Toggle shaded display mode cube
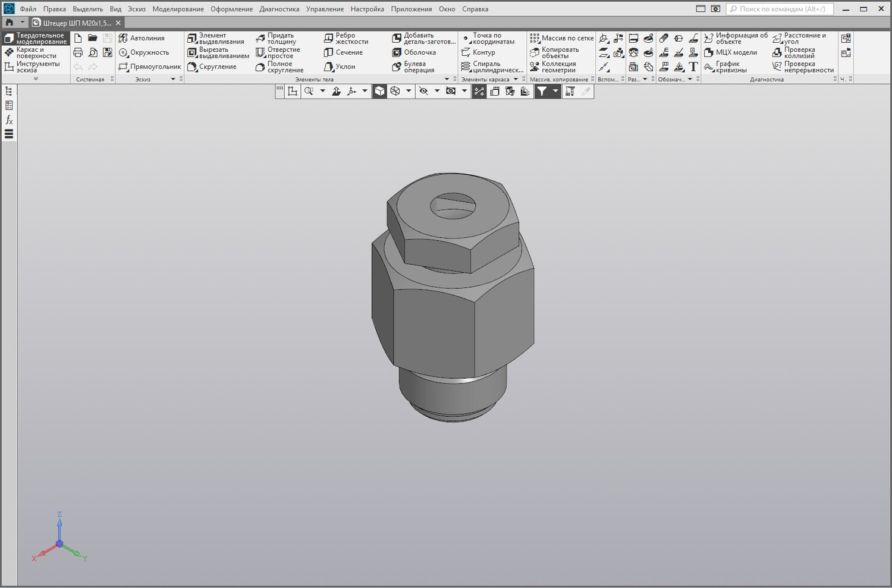892x588 pixels. tap(379, 91)
